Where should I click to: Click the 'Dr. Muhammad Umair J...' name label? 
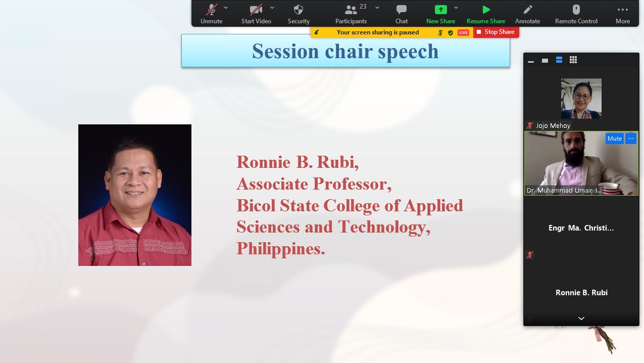click(x=564, y=191)
